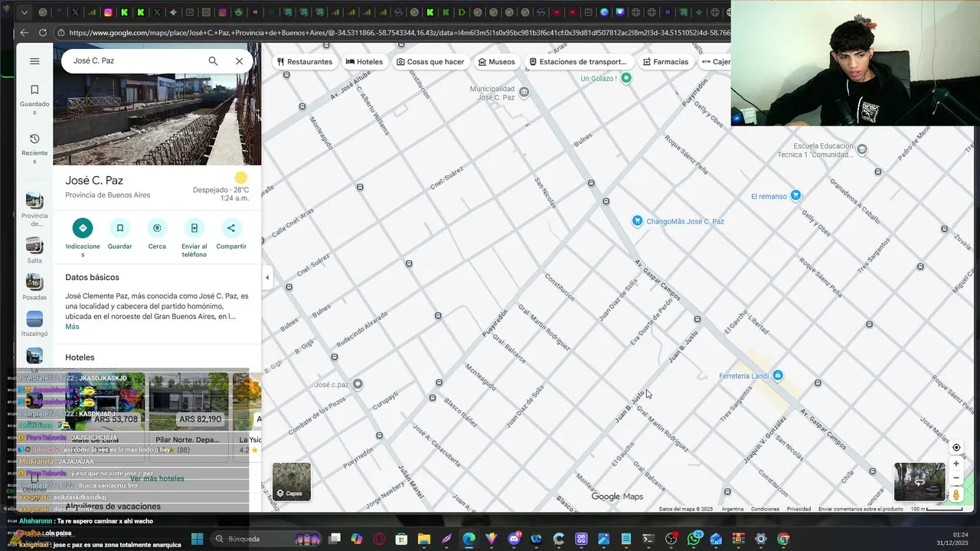Image resolution: width=980 pixels, height=551 pixels.
Task: Filter map by Restaurantes
Action: 305,62
